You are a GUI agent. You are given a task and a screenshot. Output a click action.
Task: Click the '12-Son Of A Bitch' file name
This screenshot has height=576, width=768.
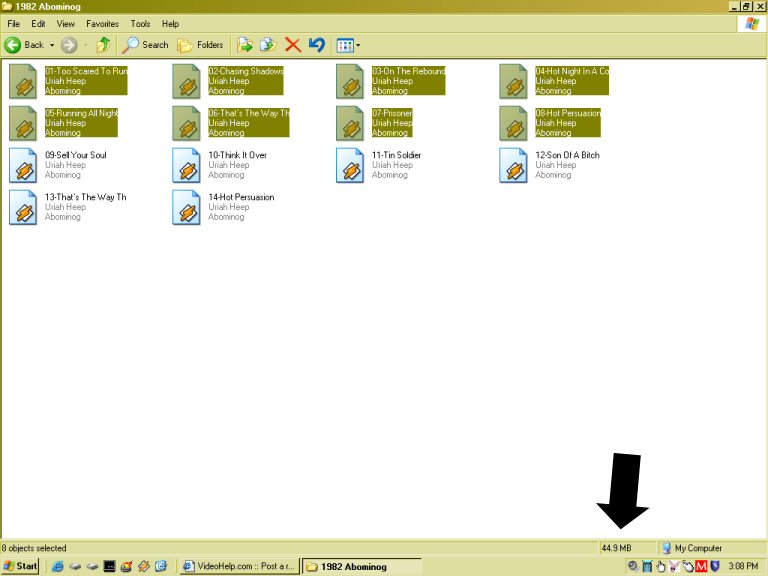pyautogui.click(x=567, y=155)
